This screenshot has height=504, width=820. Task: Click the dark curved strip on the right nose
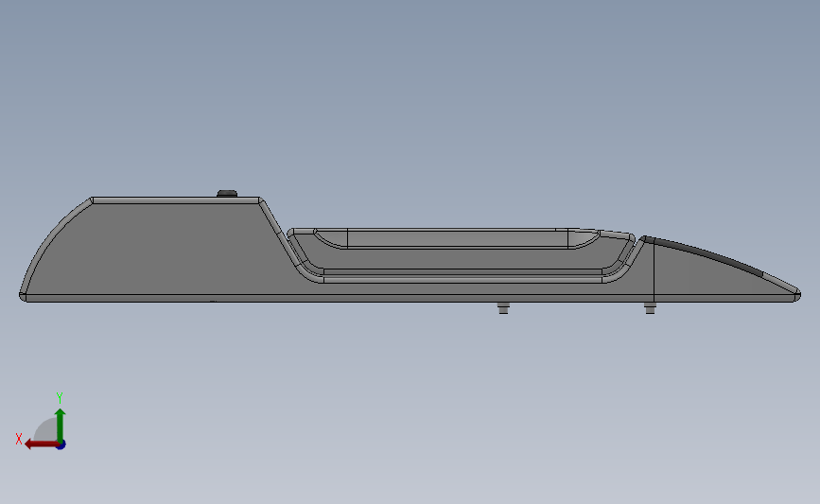tap(704, 253)
